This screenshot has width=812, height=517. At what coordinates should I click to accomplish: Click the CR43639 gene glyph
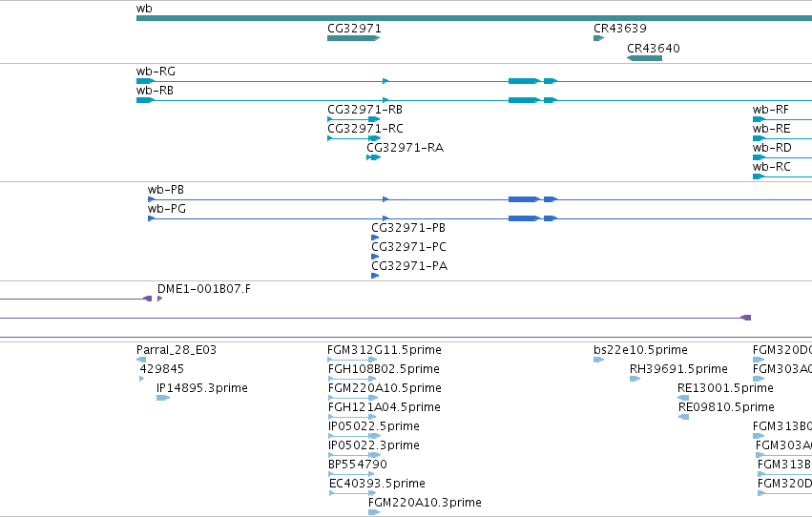click(598, 38)
